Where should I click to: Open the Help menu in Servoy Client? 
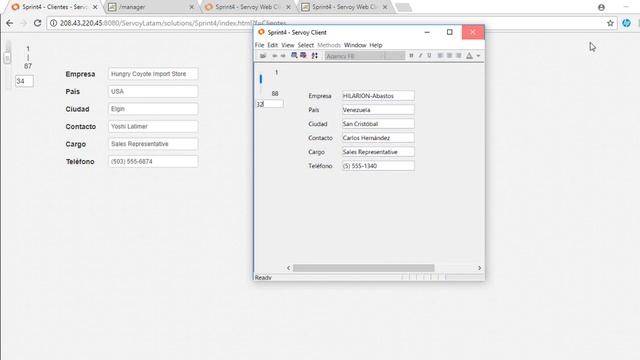pyautogui.click(x=376, y=45)
